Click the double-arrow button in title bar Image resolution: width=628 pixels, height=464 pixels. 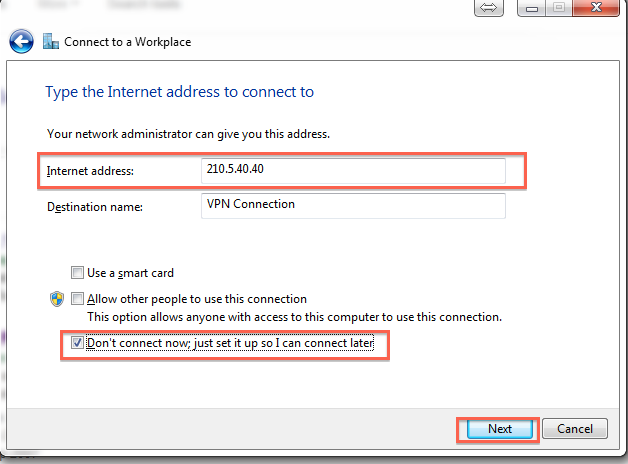point(489,8)
